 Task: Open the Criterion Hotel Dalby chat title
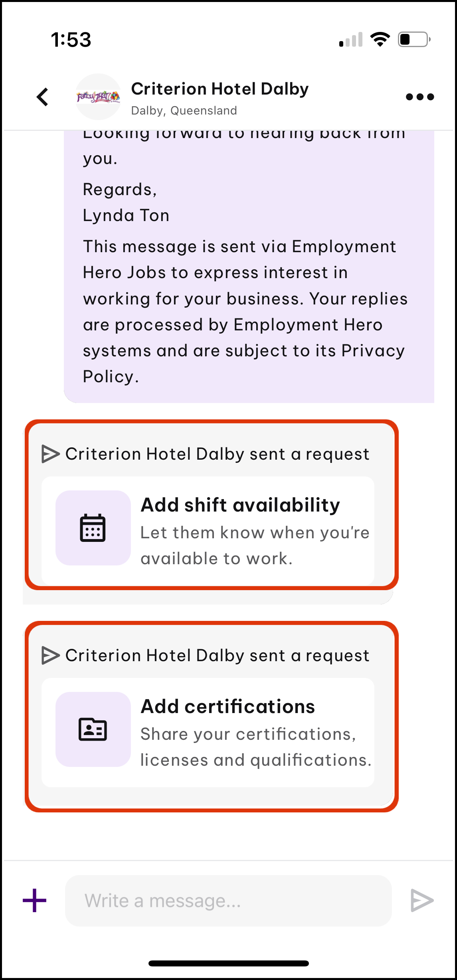(220, 89)
